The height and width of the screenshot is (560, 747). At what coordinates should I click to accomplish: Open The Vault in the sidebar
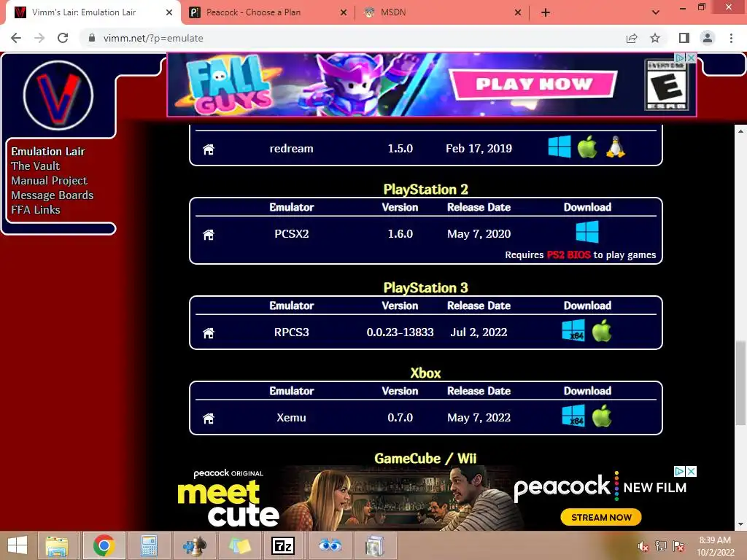(x=35, y=166)
